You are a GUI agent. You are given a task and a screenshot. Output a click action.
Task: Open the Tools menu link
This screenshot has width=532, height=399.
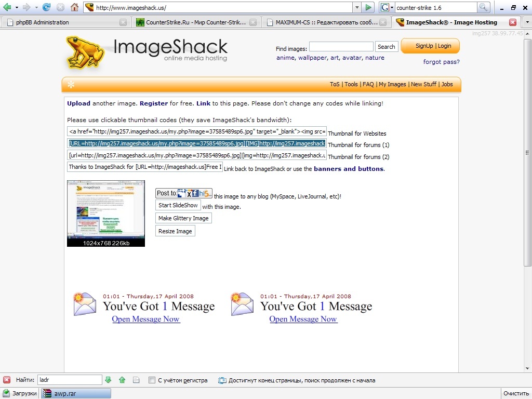click(x=351, y=84)
